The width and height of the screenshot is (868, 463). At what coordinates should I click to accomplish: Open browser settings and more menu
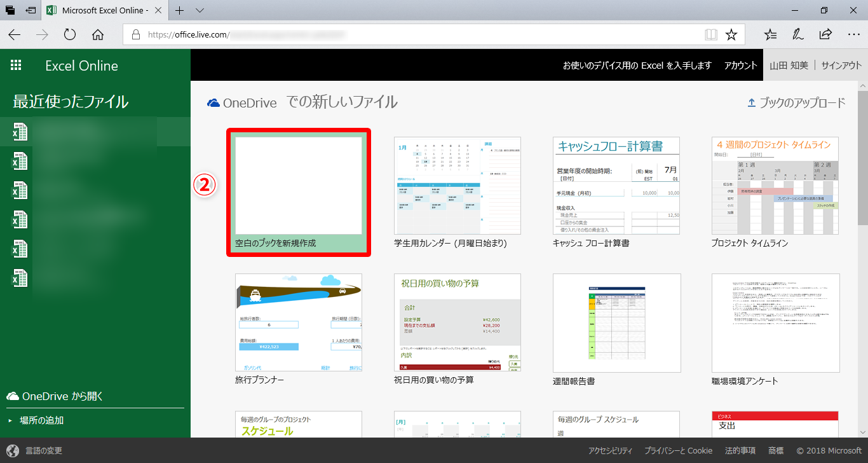click(853, 34)
